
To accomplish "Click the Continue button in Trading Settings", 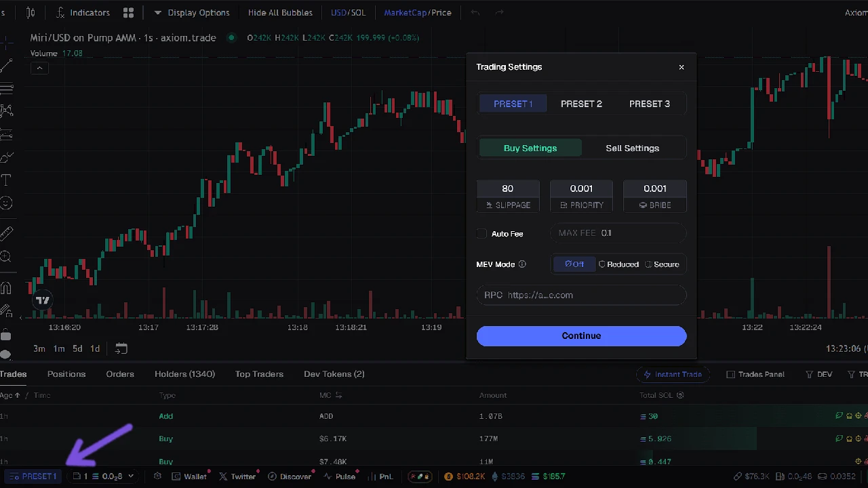I will [x=581, y=335].
